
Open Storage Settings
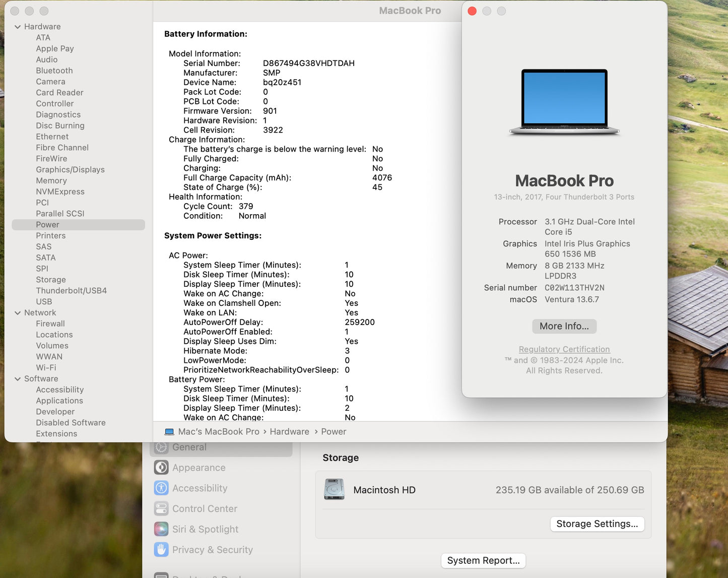click(x=597, y=524)
